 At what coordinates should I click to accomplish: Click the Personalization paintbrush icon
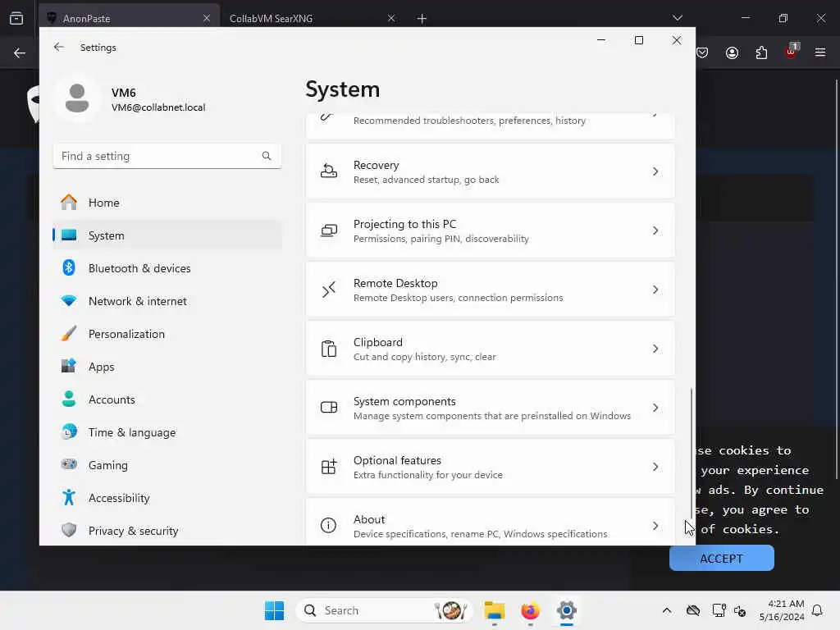69,334
